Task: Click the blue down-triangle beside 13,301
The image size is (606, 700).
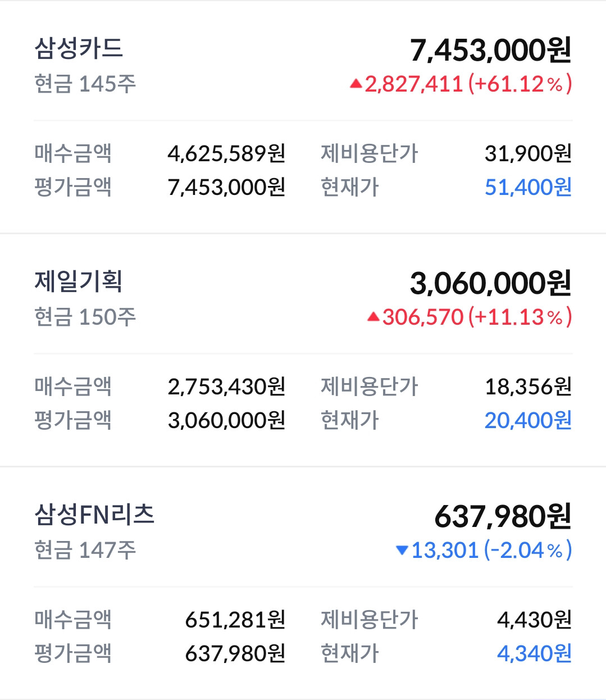Action: (402, 550)
